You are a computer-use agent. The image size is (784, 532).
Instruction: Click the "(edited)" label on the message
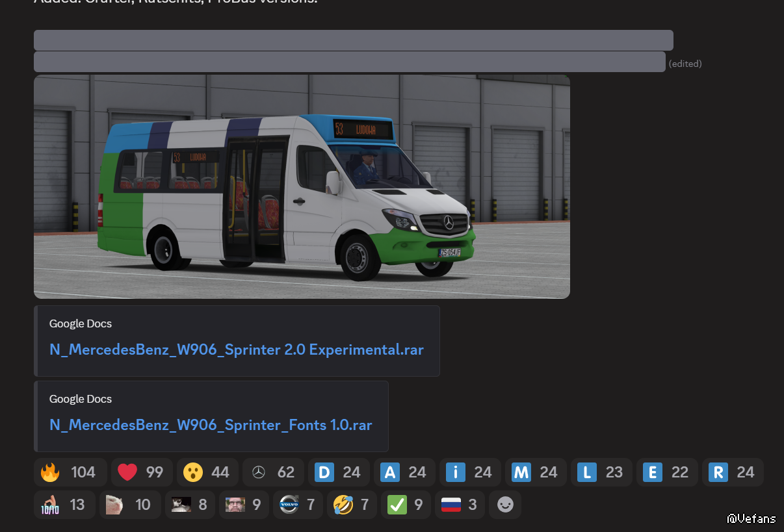point(685,64)
